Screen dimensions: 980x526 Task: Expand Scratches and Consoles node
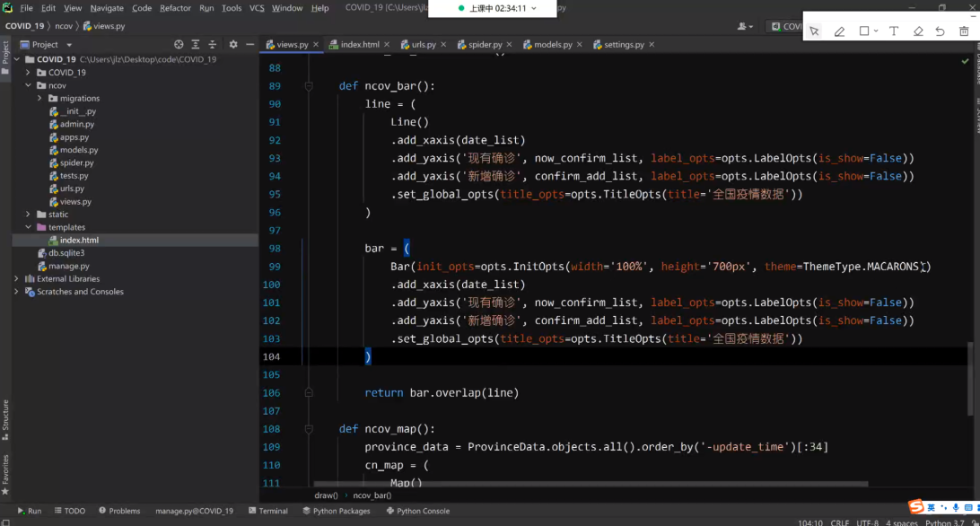pyautogui.click(x=17, y=292)
